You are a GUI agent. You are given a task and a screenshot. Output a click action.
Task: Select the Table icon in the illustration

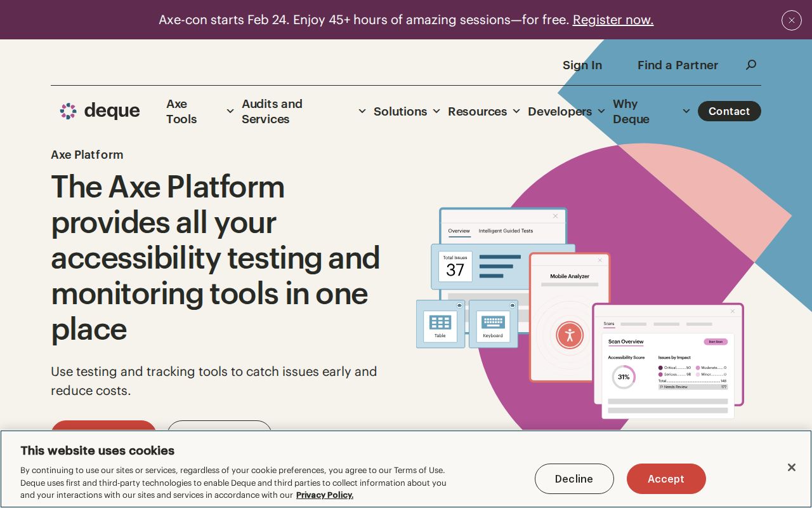click(x=440, y=322)
